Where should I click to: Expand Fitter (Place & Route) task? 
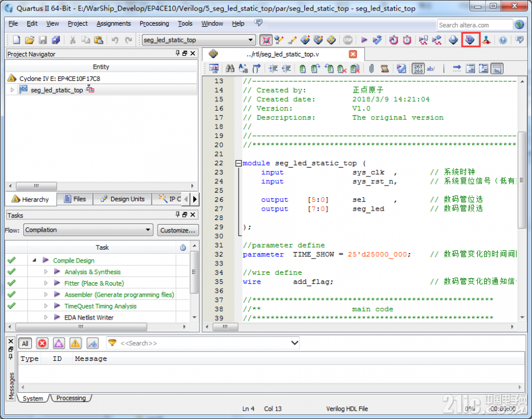click(x=46, y=283)
